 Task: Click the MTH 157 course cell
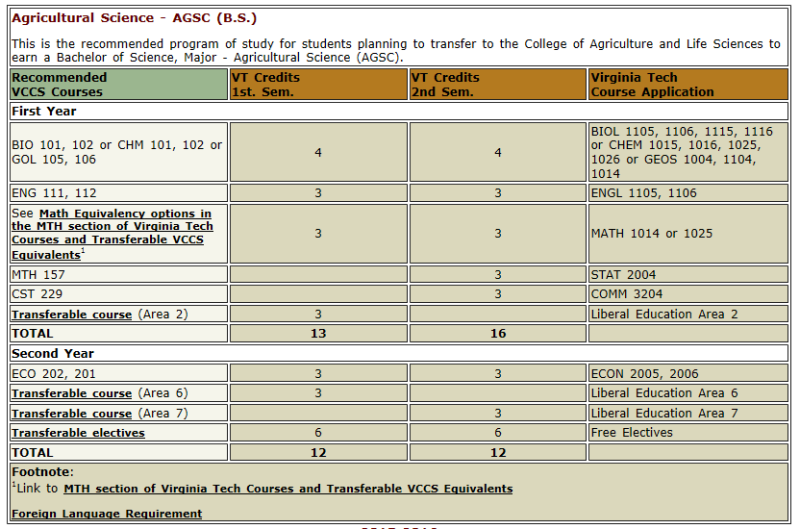pyautogui.click(x=119, y=274)
